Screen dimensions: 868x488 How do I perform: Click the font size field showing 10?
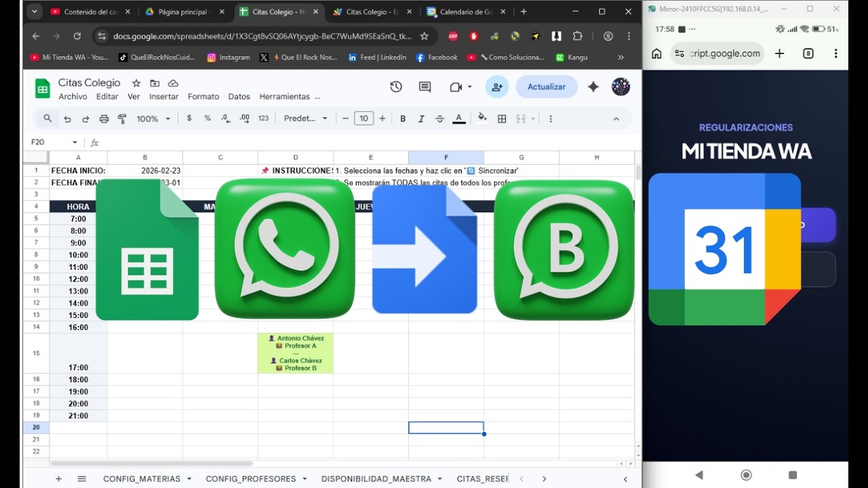tap(364, 119)
